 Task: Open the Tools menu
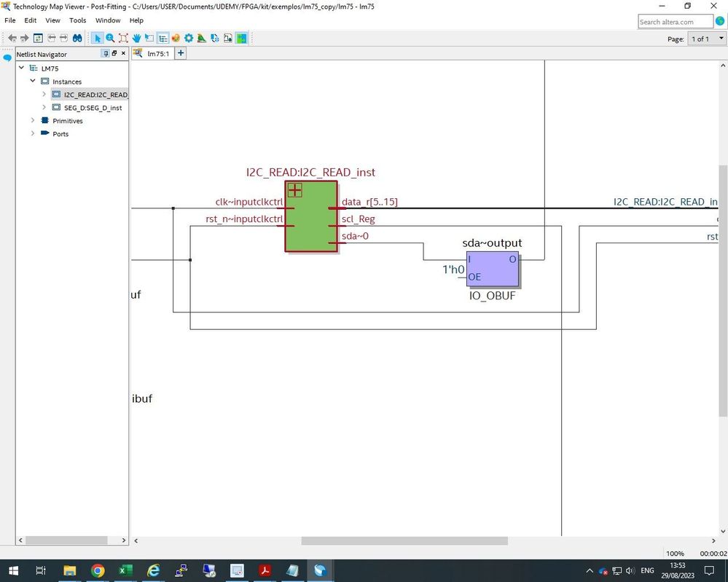coord(77,20)
